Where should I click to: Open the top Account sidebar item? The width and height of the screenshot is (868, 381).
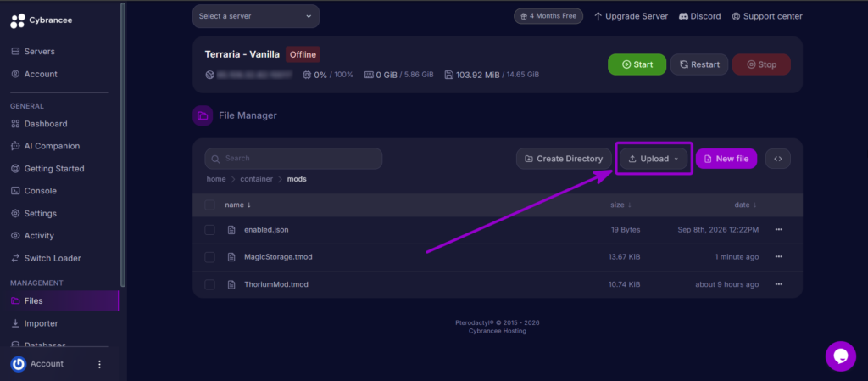click(34, 74)
